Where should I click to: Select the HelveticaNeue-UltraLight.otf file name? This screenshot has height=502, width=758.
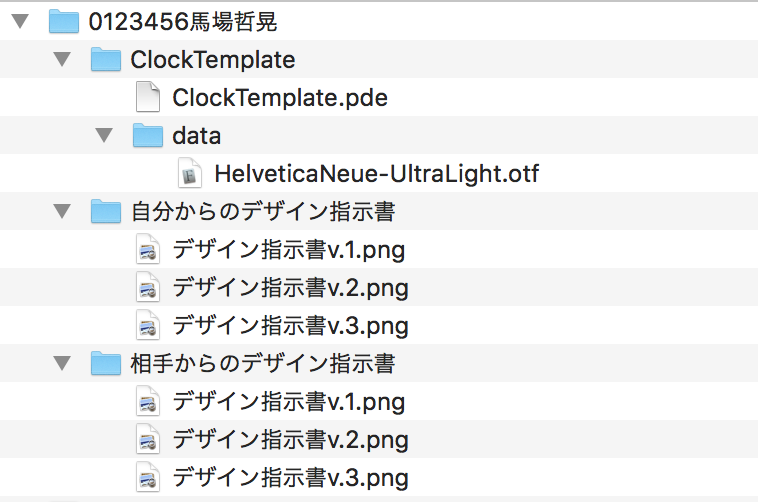click(376, 174)
